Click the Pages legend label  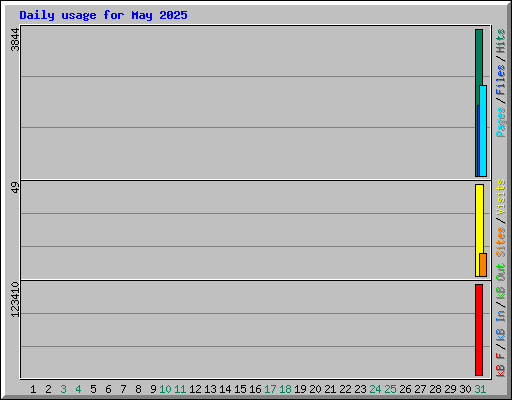pos(501,122)
